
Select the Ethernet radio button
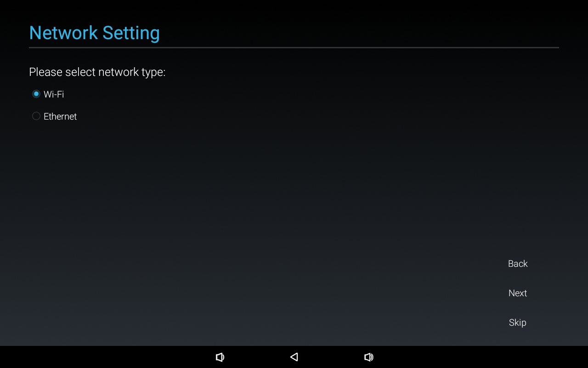(36, 116)
